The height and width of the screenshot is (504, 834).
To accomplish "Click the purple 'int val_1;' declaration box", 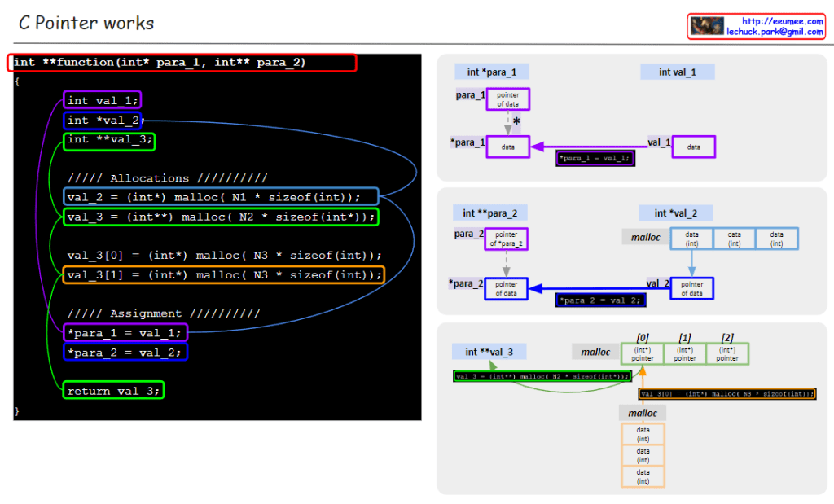I will tap(103, 100).
